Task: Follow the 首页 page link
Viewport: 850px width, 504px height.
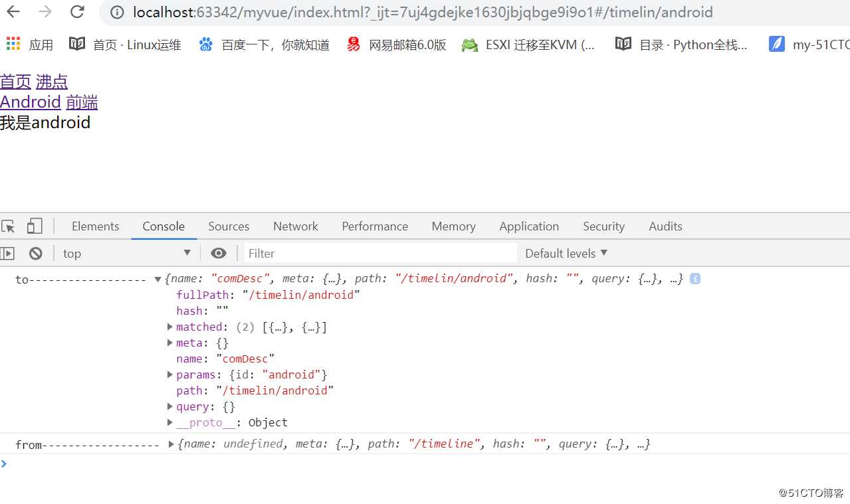Action: pyautogui.click(x=16, y=82)
